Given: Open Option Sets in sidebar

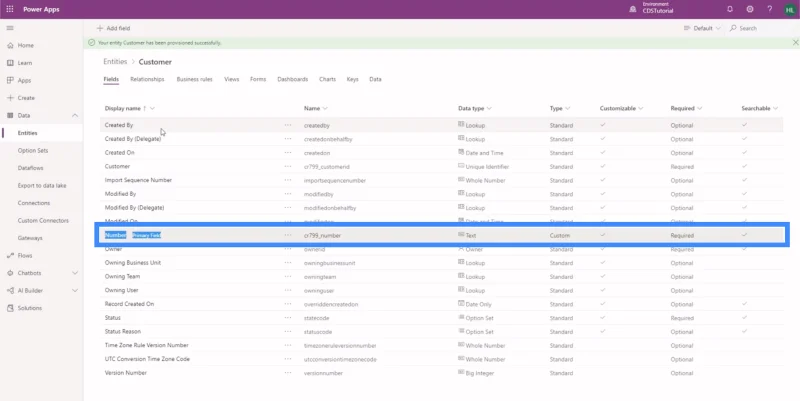Looking at the screenshot, I should coord(33,151).
